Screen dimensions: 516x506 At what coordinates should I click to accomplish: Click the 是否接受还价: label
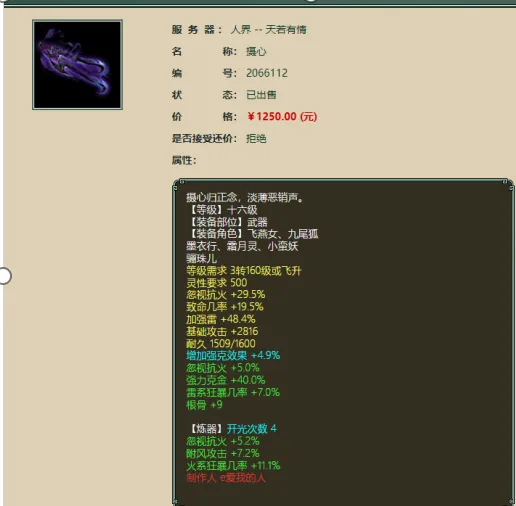coord(204,138)
